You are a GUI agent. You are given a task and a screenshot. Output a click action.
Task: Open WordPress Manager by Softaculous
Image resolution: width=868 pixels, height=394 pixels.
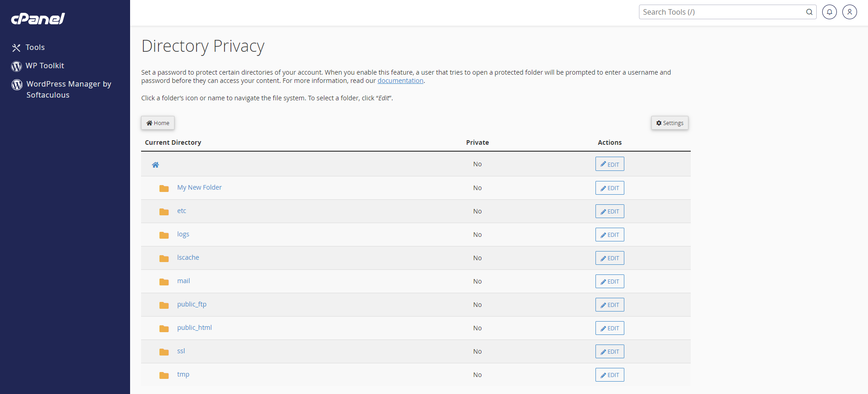(x=69, y=89)
